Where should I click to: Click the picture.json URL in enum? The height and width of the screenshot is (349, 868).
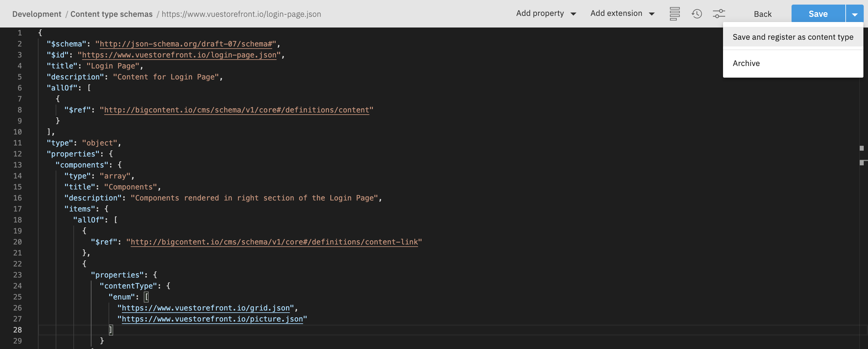[212, 319]
